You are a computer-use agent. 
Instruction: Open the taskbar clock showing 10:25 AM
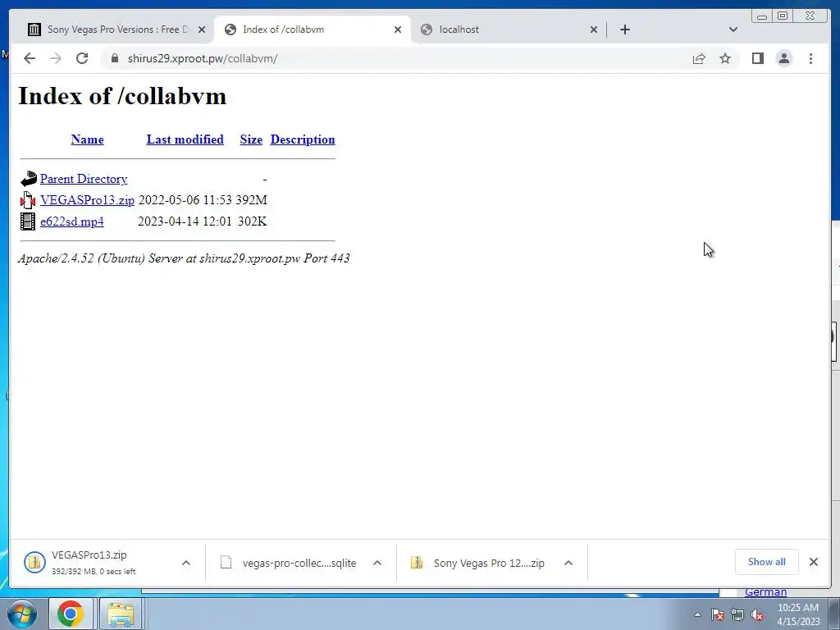(x=798, y=614)
